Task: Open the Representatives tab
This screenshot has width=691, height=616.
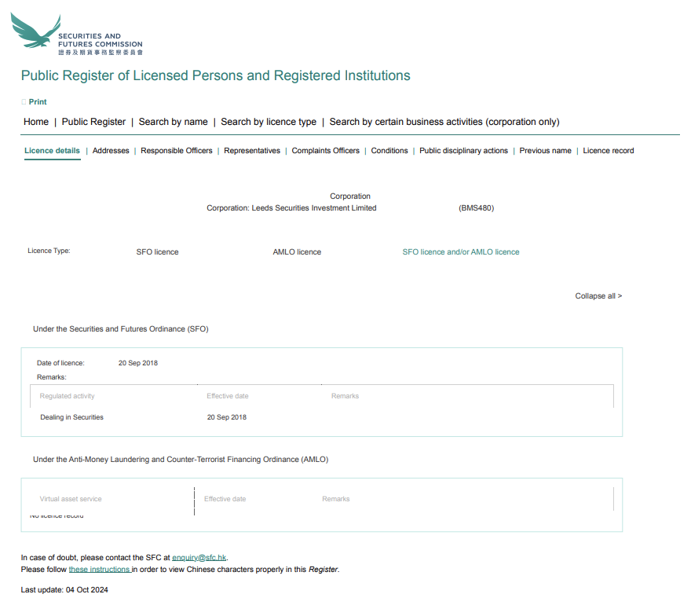Action: (x=251, y=151)
